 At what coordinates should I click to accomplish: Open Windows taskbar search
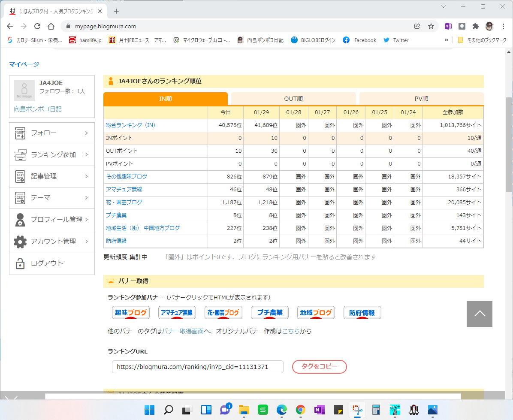coord(169,410)
